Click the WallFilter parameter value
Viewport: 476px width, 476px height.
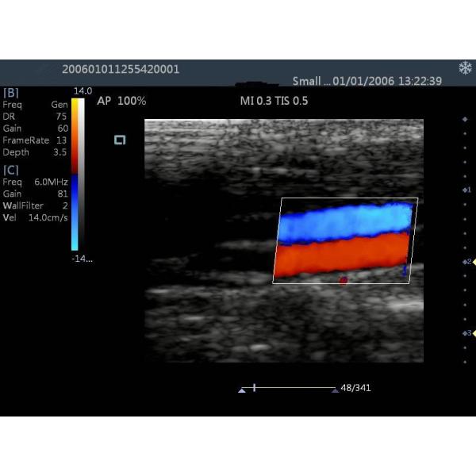coord(63,205)
